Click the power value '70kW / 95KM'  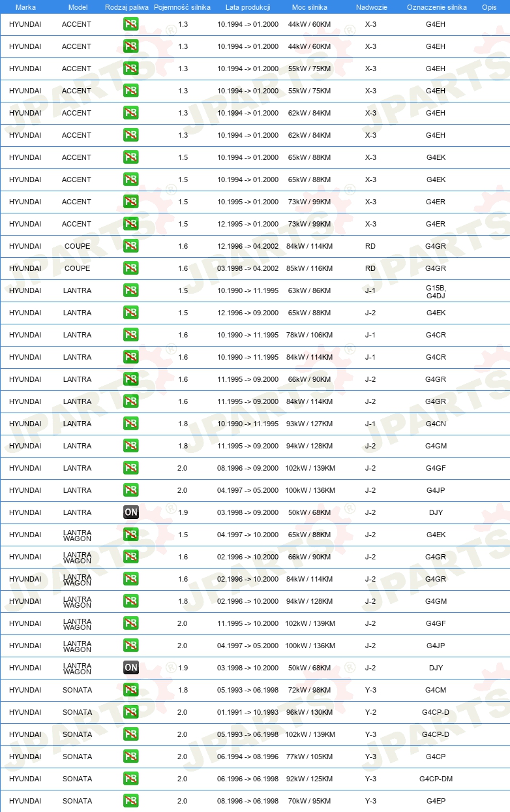coord(310,801)
